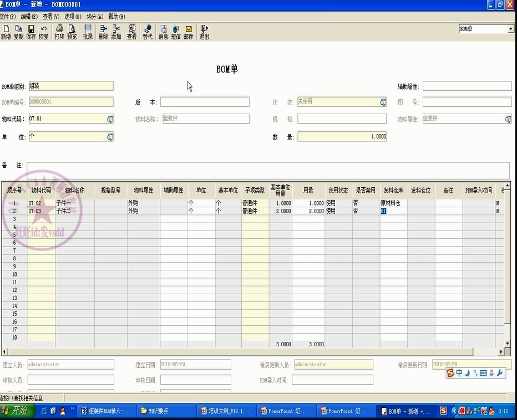Switch to 培训大纲_V12.1 taskbar button
Image resolution: width=517 pixels, height=420 pixels.
tap(226, 411)
